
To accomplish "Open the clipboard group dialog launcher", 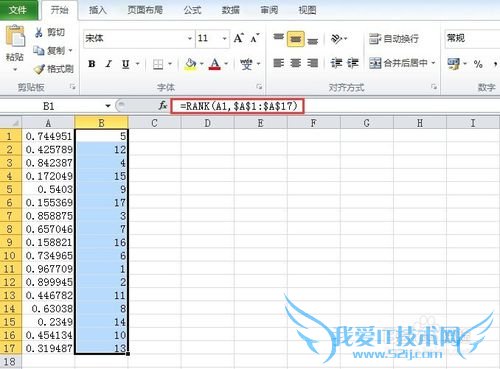I will pos(72,87).
